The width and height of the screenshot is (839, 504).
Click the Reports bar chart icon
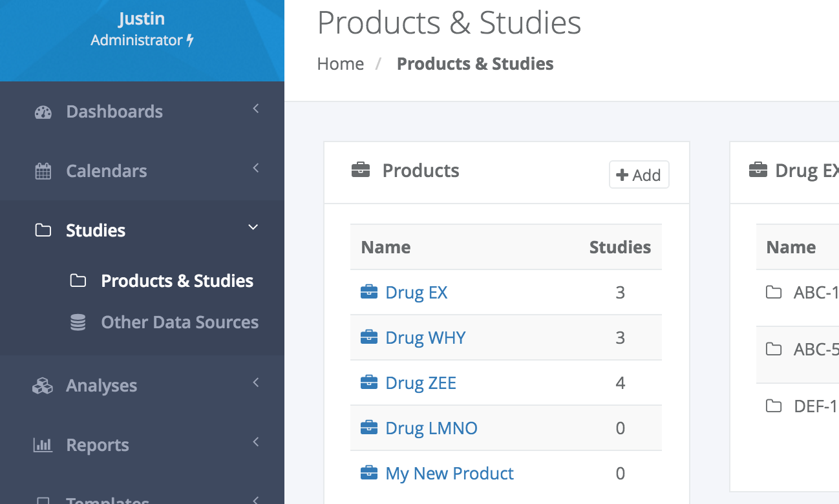43,445
